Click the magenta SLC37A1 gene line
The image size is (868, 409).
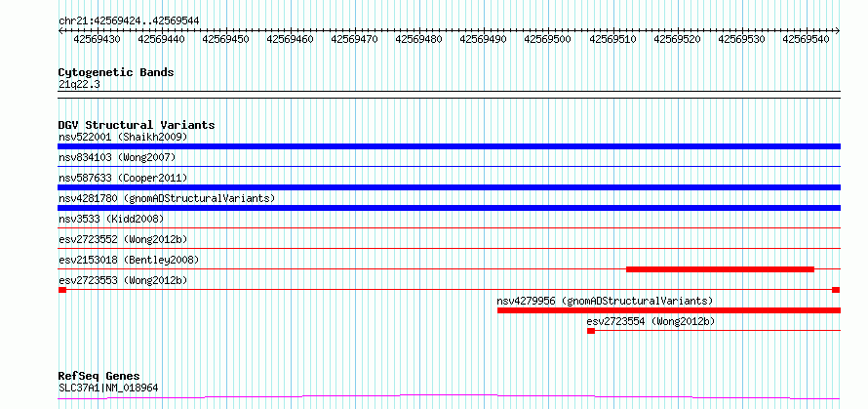pos(449,397)
